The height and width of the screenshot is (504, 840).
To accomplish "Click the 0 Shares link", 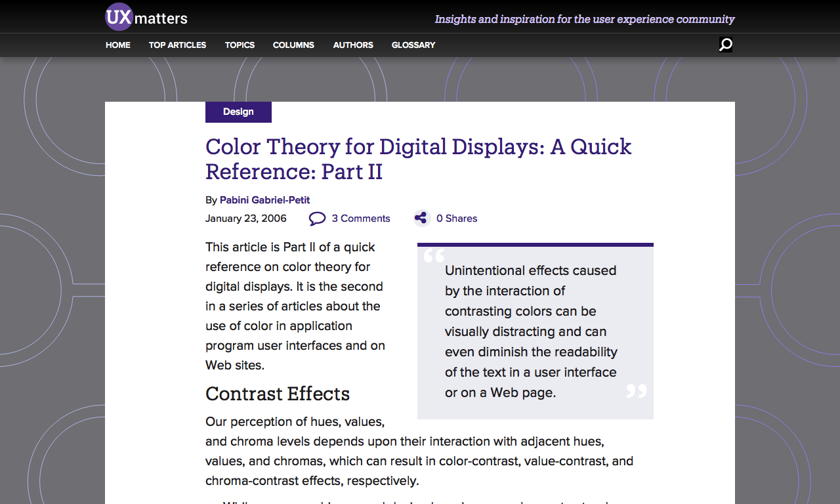I will pyautogui.click(x=457, y=219).
